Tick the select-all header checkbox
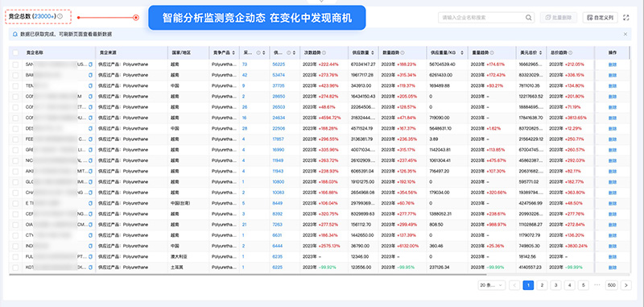The width and height of the screenshot is (644, 307). pos(15,52)
